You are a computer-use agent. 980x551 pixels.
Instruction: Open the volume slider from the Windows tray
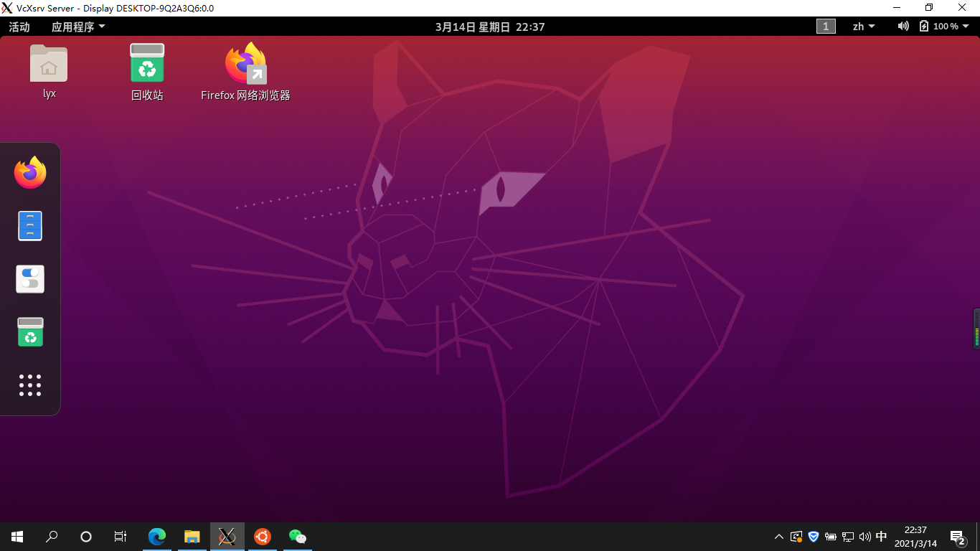click(864, 536)
